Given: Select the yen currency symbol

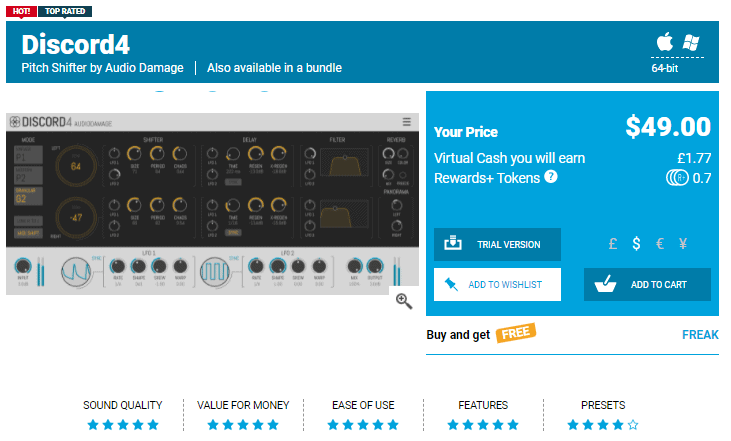Looking at the screenshot, I should (x=683, y=243).
